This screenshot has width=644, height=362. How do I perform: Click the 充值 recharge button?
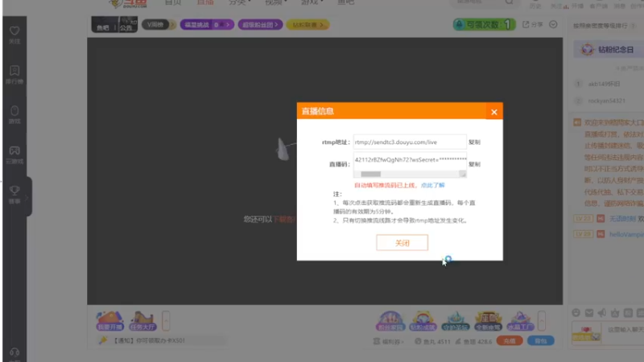[x=510, y=340]
